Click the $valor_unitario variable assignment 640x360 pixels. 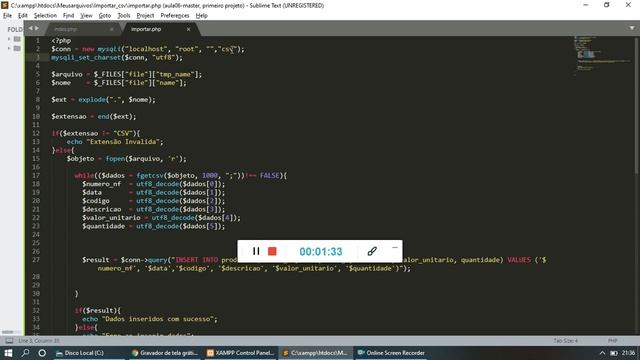[161, 218]
